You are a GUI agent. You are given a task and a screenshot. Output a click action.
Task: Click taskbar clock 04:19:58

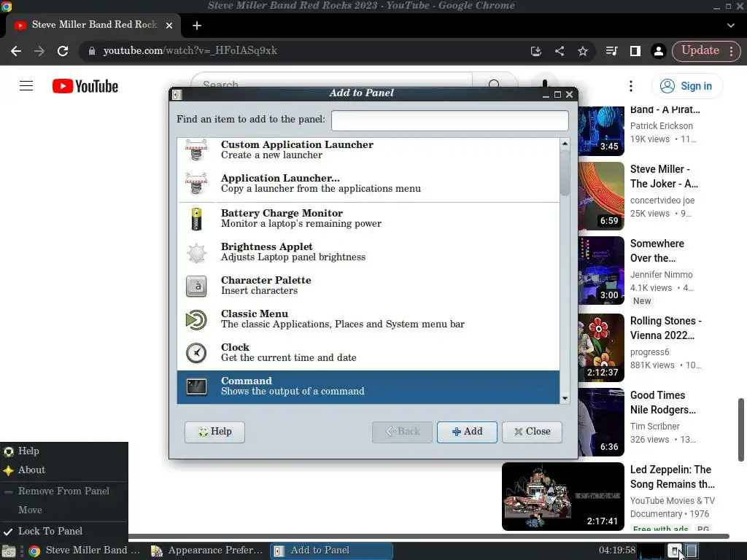[617, 551]
